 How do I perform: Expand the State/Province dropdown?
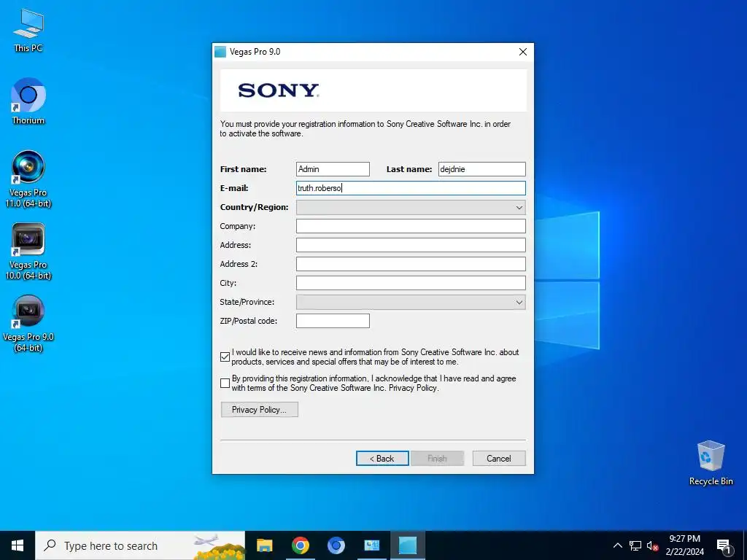[x=411, y=302]
